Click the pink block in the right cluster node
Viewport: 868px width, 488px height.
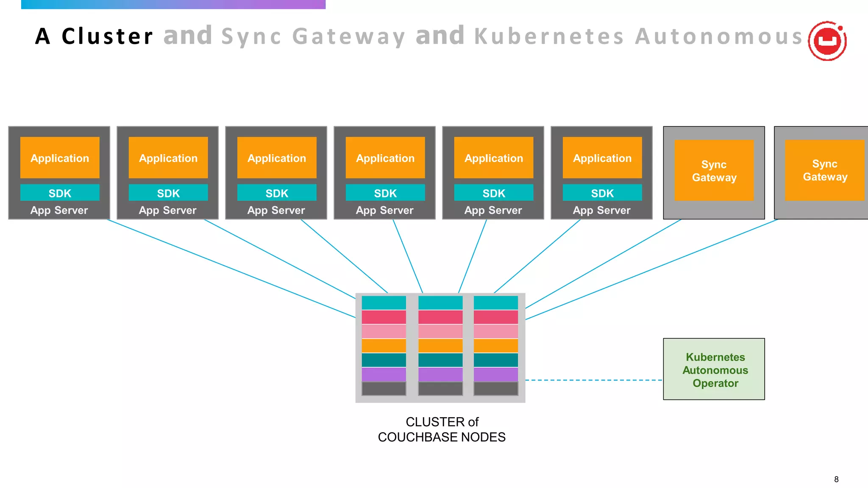pos(496,331)
